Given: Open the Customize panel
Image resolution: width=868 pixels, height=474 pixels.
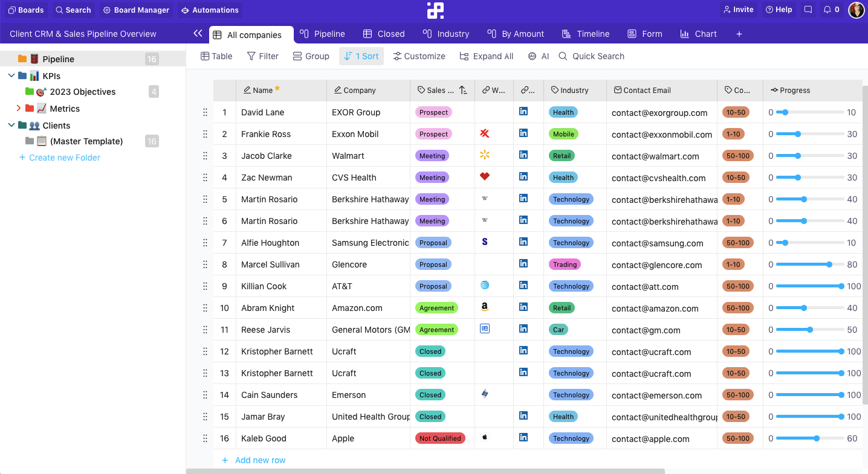Looking at the screenshot, I should (419, 56).
